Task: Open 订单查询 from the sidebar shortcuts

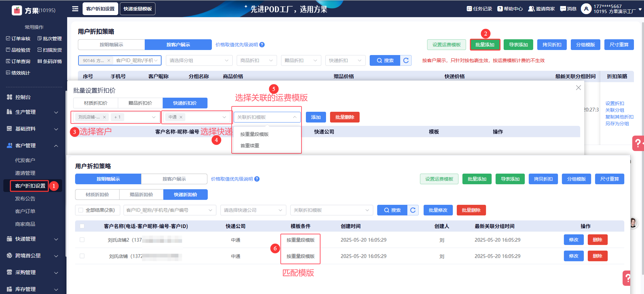Action: [x=18, y=61]
